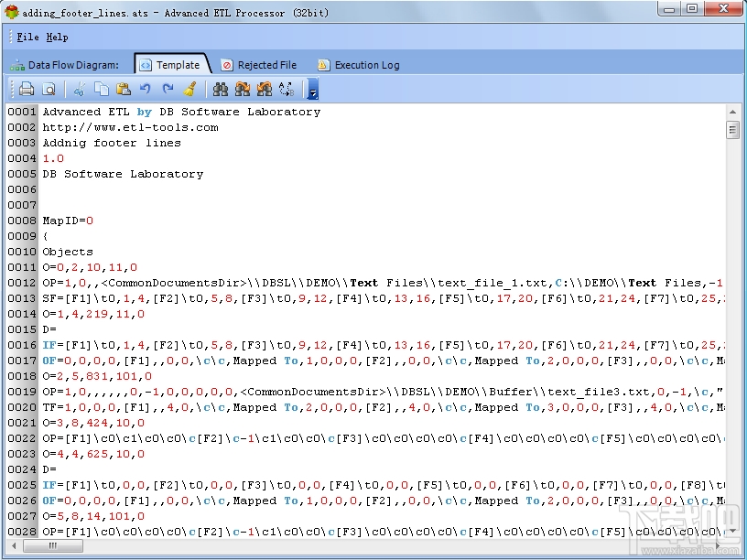Find previous occurrence using the backward binoculars
This screenshot has height=560, width=747.
pyautogui.click(x=265, y=89)
